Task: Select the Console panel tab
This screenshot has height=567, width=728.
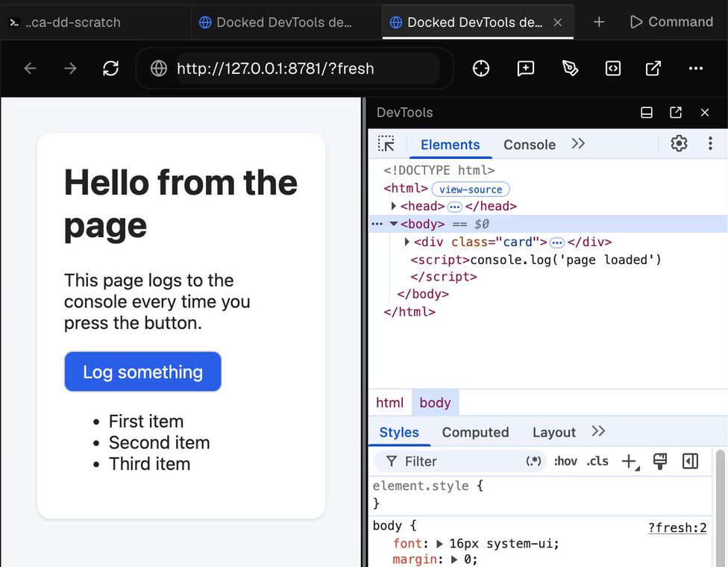Action: 530,145
